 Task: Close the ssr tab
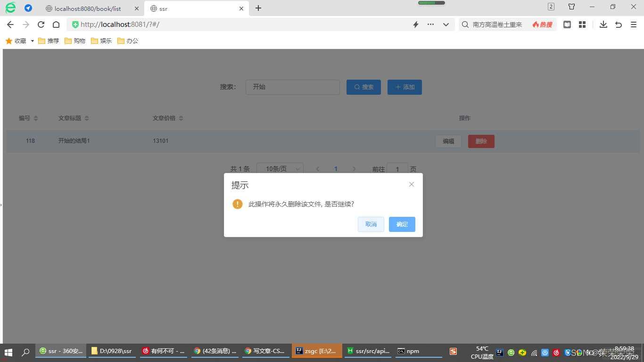click(241, 8)
